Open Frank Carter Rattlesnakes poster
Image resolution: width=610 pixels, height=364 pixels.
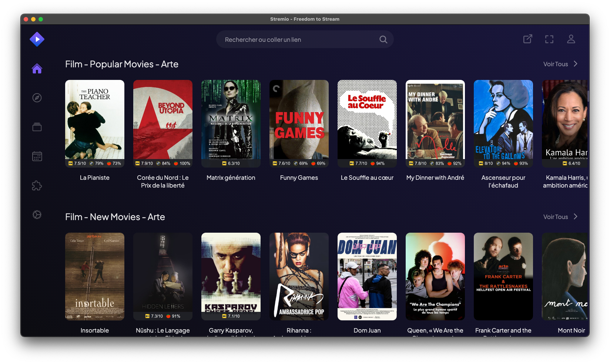pos(503,276)
